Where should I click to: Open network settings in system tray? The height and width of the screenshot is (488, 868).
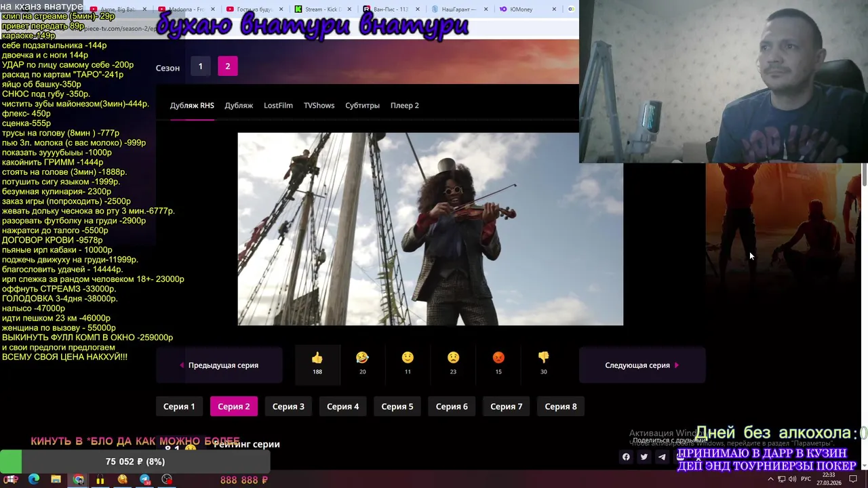click(x=781, y=479)
